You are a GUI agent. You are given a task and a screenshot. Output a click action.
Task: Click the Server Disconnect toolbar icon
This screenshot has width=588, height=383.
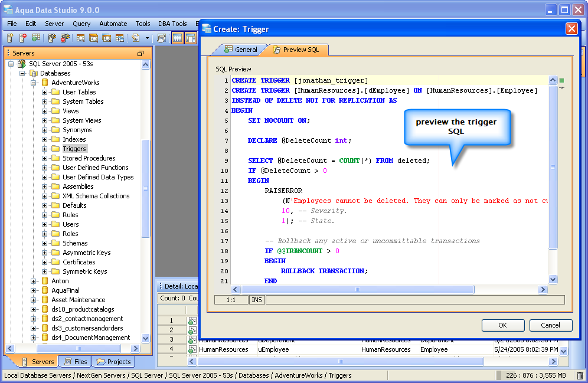pyautogui.click(x=64, y=38)
